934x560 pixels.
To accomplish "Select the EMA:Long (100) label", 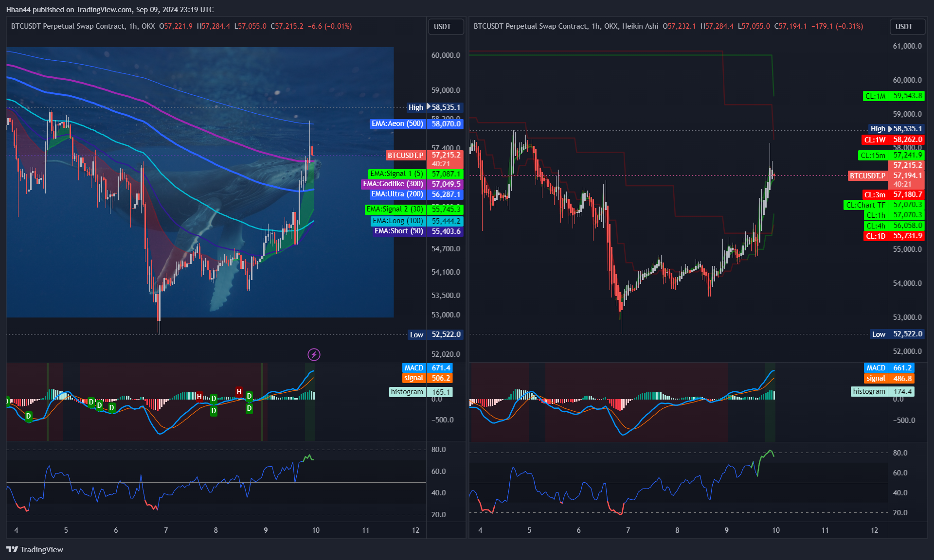I will [x=398, y=221].
